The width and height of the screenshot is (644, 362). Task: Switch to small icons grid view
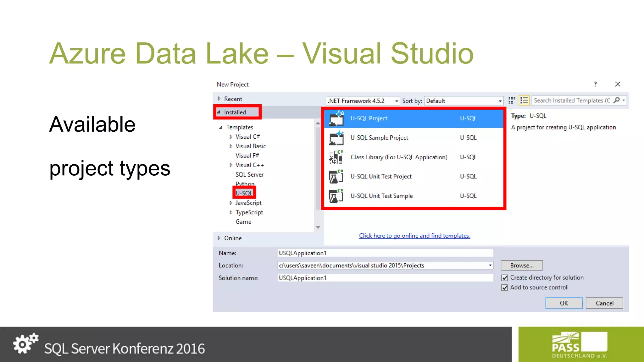512,101
